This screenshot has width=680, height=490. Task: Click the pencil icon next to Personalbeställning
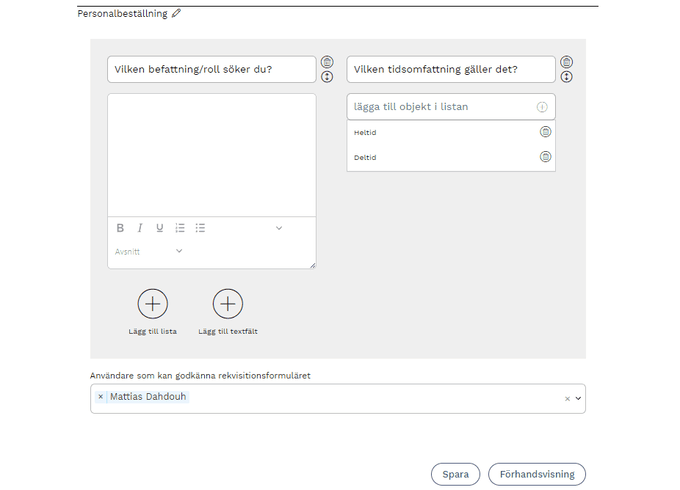coord(177,14)
